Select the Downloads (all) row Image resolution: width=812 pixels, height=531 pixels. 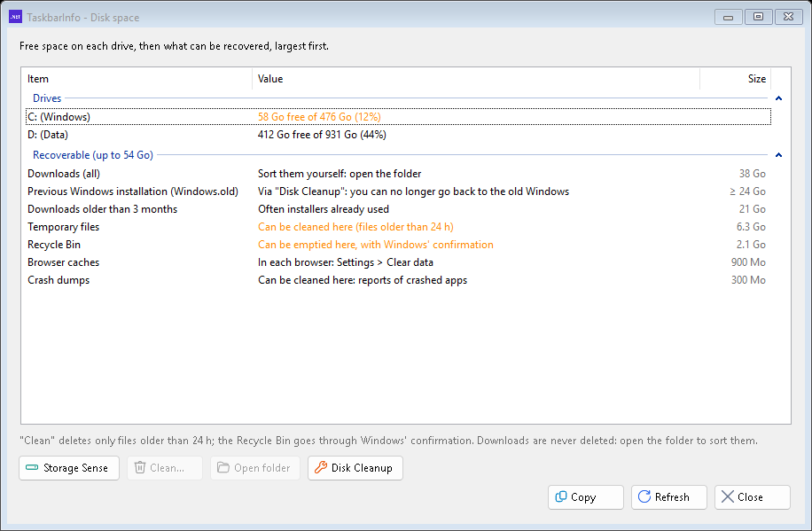[x=398, y=174]
